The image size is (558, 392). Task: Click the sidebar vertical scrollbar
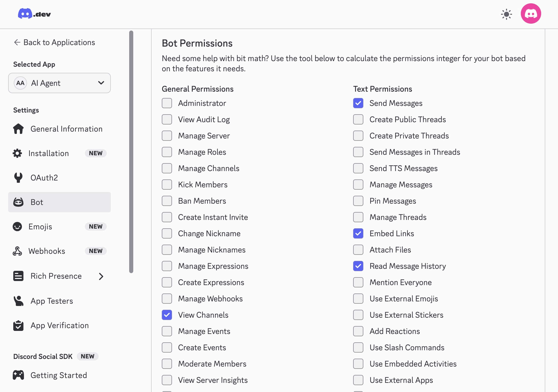coord(131,152)
